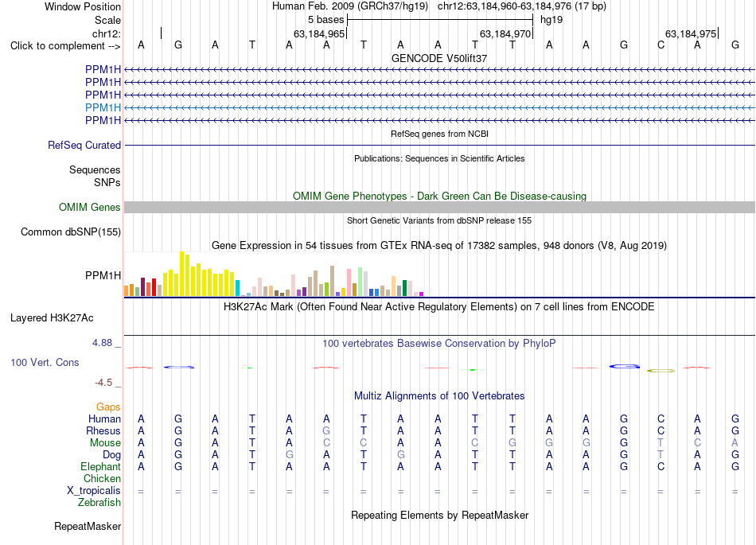Screen dimensions: 756x545
Task: Click the tallest yellow bar in GTEx chart
Action: (x=182, y=274)
